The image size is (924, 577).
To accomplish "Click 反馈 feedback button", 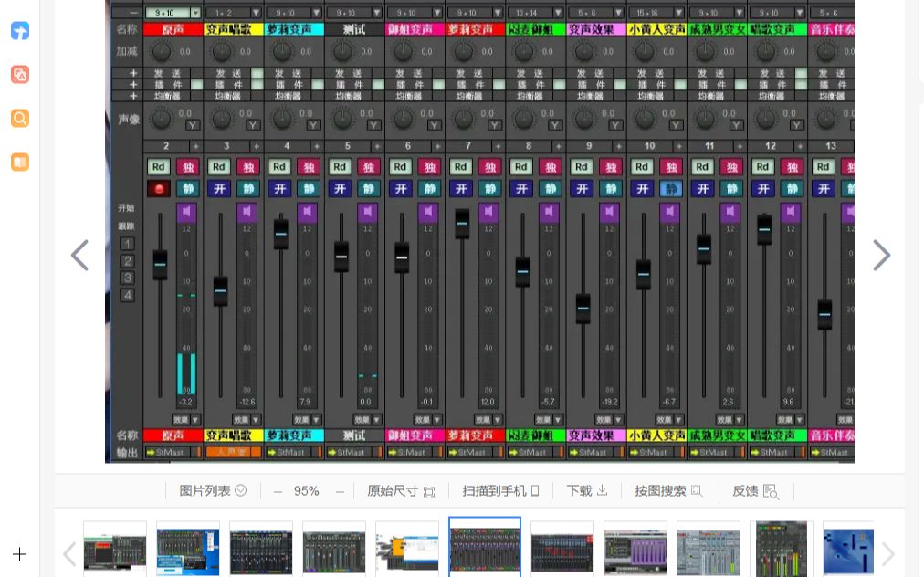I will pyautogui.click(x=755, y=491).
